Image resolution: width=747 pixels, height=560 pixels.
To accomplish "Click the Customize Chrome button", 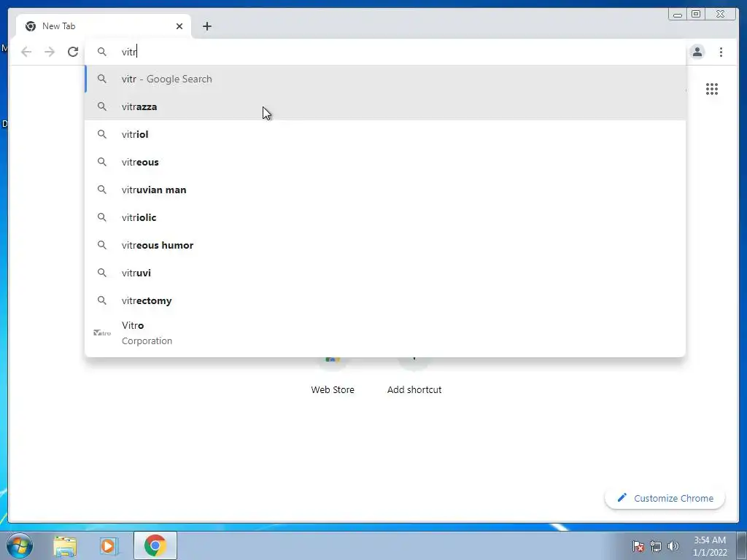I will [x=665, y=498].
